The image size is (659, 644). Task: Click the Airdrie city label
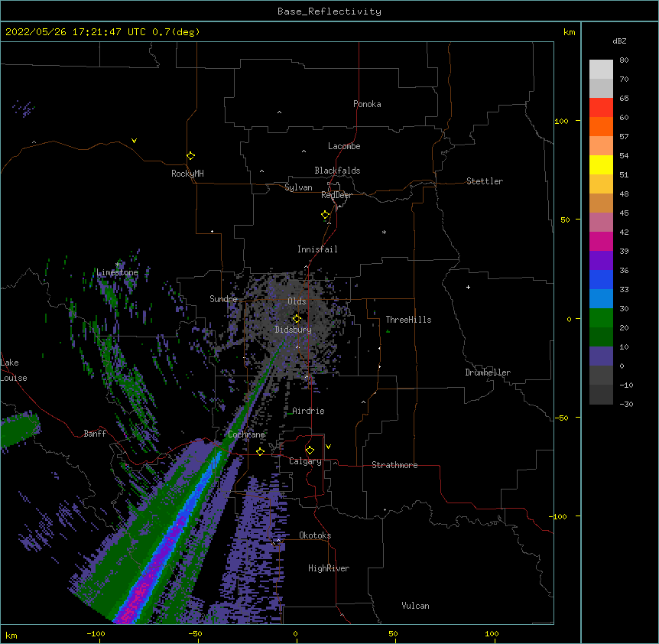coord(309,411)
